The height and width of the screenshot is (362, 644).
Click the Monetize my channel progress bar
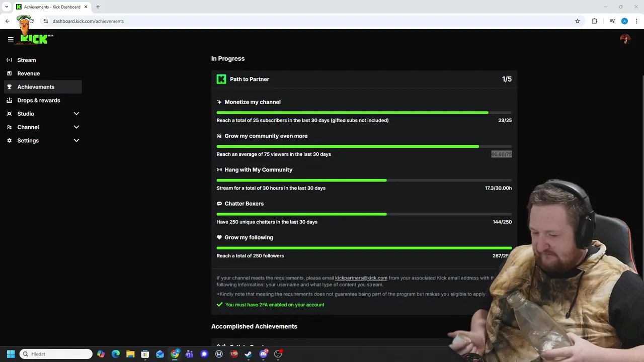click(364, 113)
